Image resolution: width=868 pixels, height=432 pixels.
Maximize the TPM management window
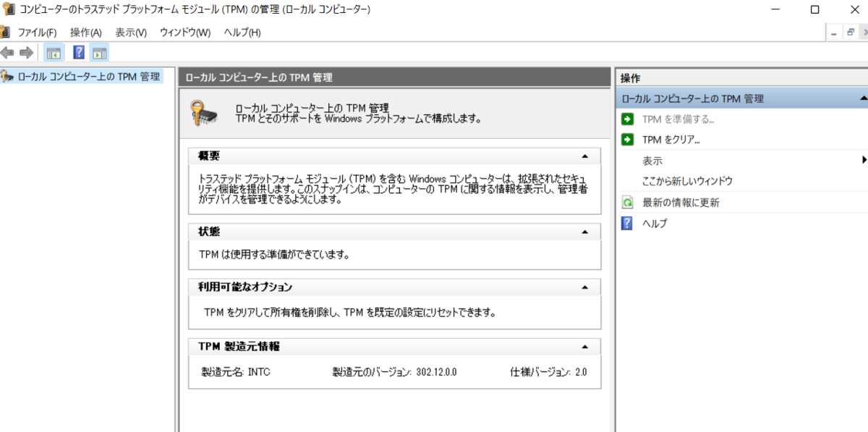815,9
